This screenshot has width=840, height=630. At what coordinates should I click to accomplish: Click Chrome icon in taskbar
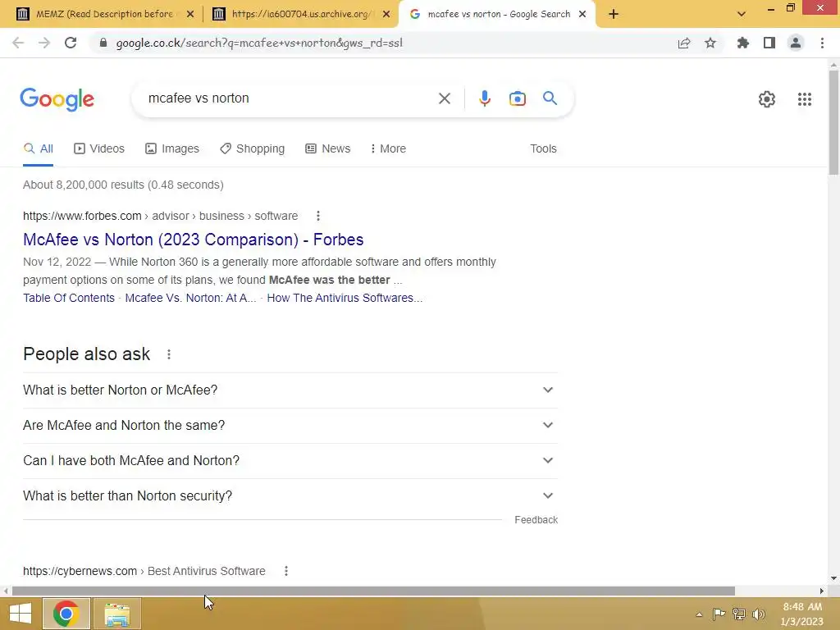pos(66,614)
